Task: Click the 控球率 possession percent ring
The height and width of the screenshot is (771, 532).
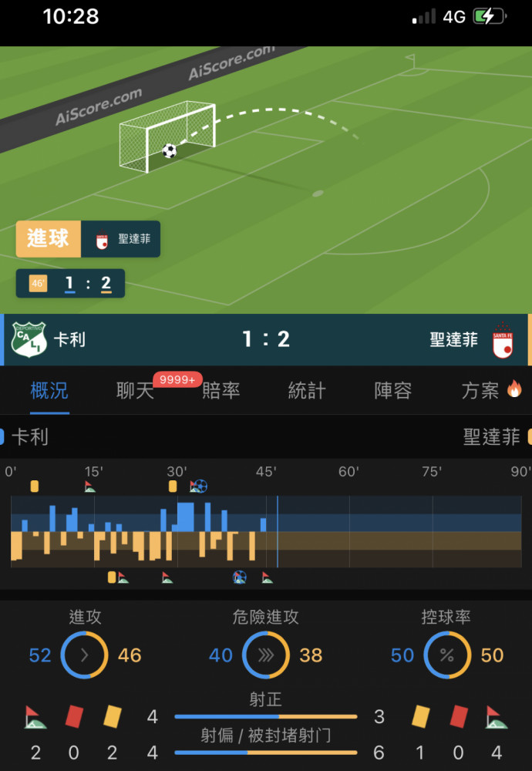Action: [x=447, y=655]
